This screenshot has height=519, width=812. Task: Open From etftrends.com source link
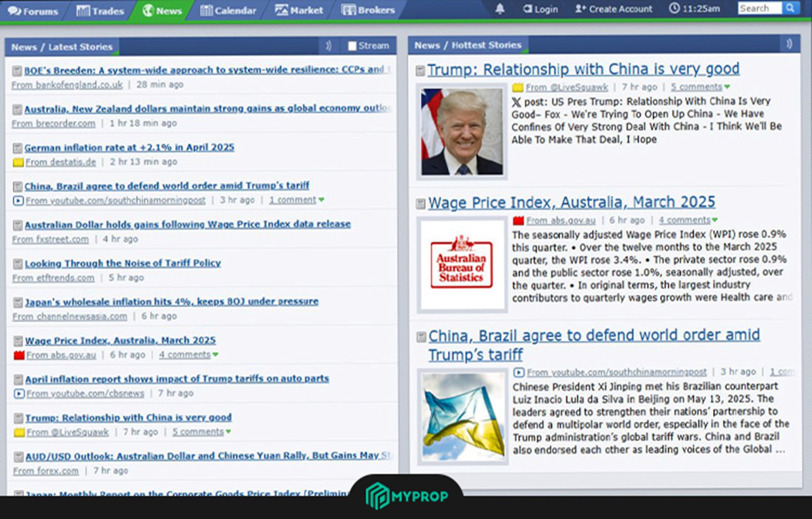pos(54,278)
